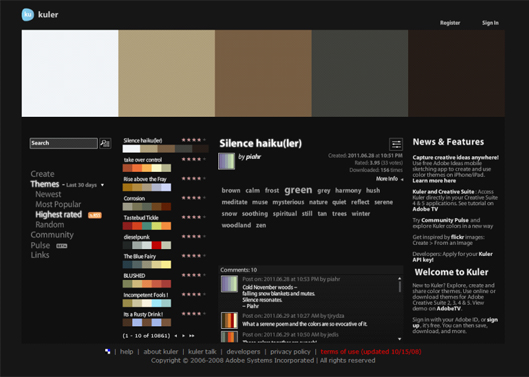The width and height of the screenshot is (529, 377).
Task: Click the Register link
Action: 450,23
